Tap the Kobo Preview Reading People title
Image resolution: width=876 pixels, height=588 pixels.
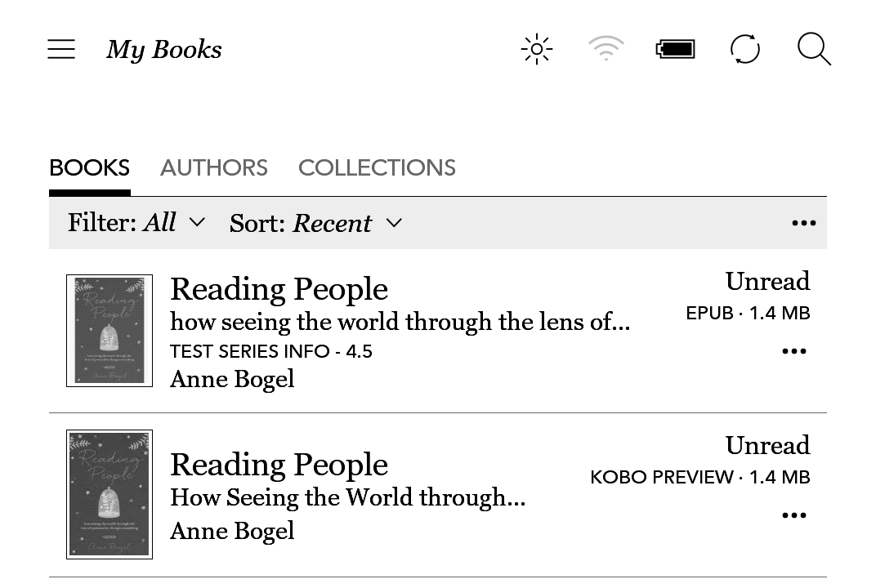279,465
